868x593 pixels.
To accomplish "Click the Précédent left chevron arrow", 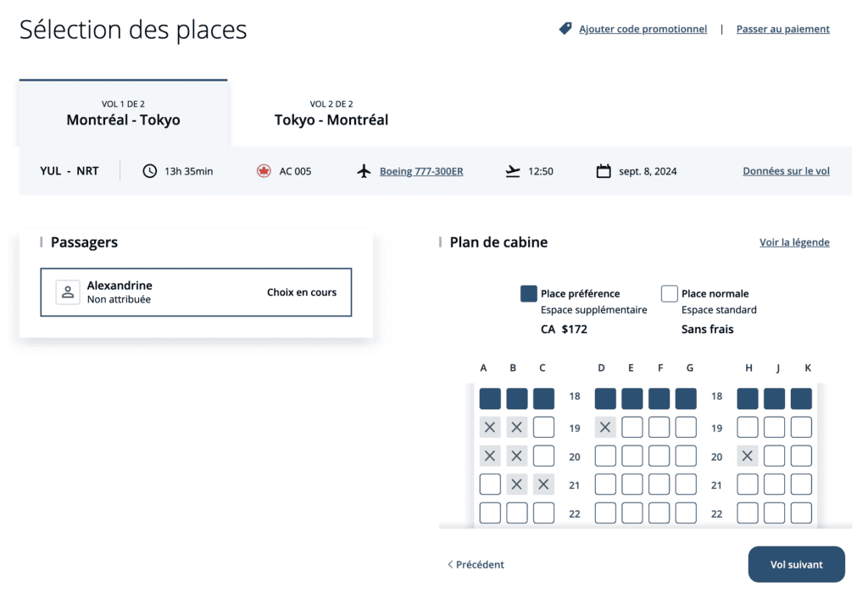I will coord(450,564).
